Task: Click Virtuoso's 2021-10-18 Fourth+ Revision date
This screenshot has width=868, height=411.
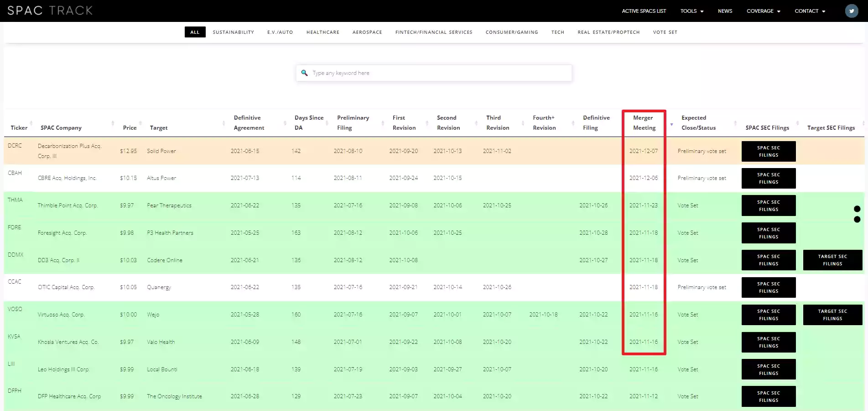Action: (x=543, y=315)
